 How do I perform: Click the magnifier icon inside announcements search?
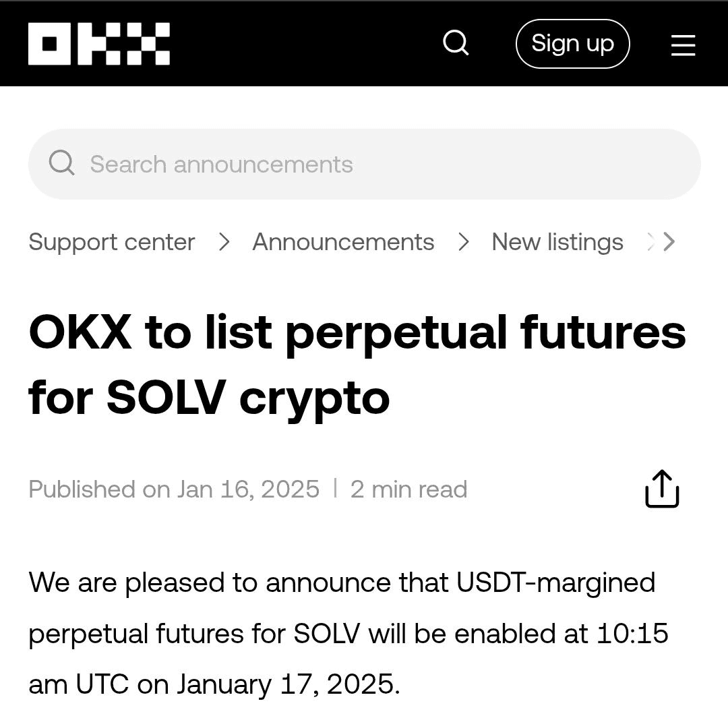click(x=62, y=162)
